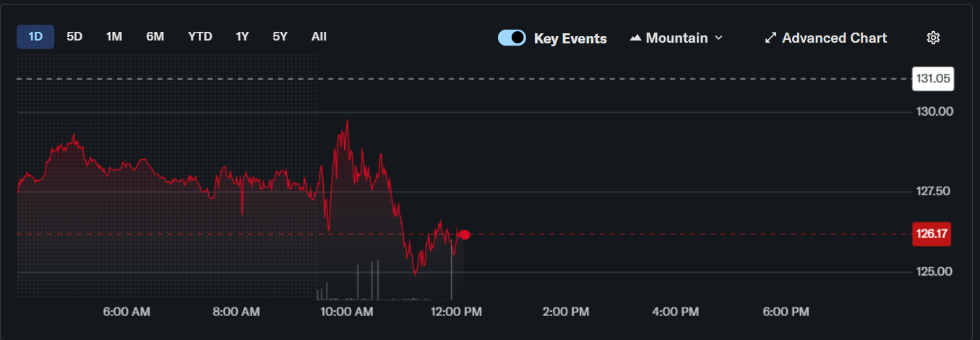Click the Mountain chart type icon
This screenshot has width=980, height=340.
point(636,38)
